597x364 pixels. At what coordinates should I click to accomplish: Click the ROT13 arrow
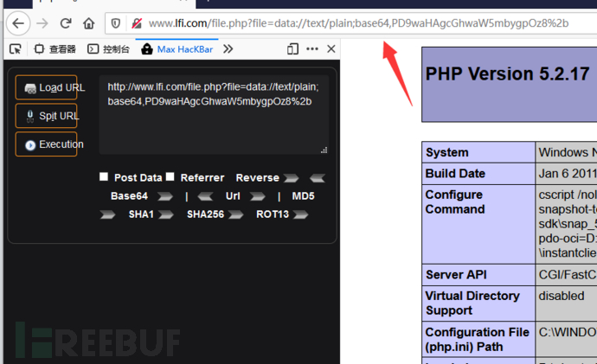tap(300, 214)
